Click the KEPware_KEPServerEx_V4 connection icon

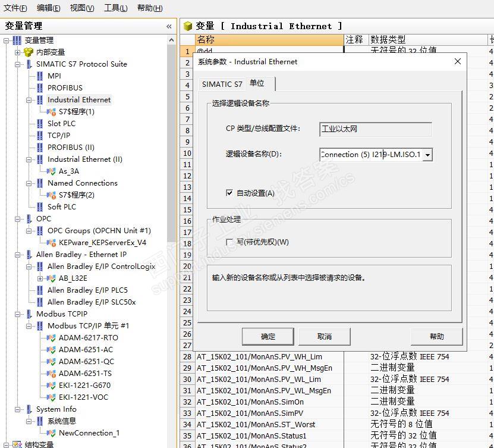click(51, 243)
